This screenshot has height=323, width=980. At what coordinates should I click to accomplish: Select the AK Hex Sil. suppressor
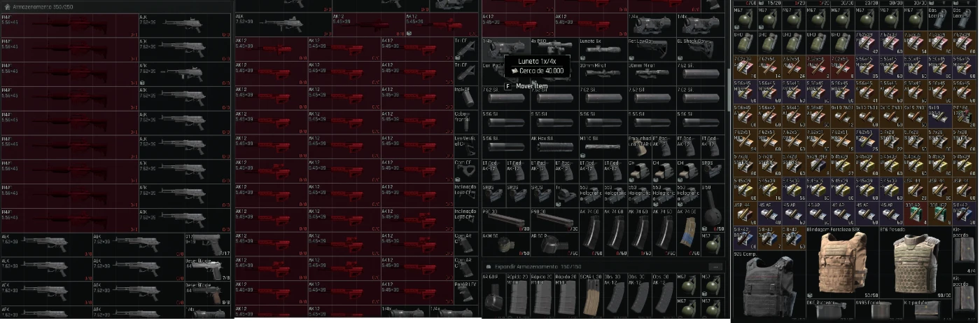pyautogui.click(x=554, y=148)
